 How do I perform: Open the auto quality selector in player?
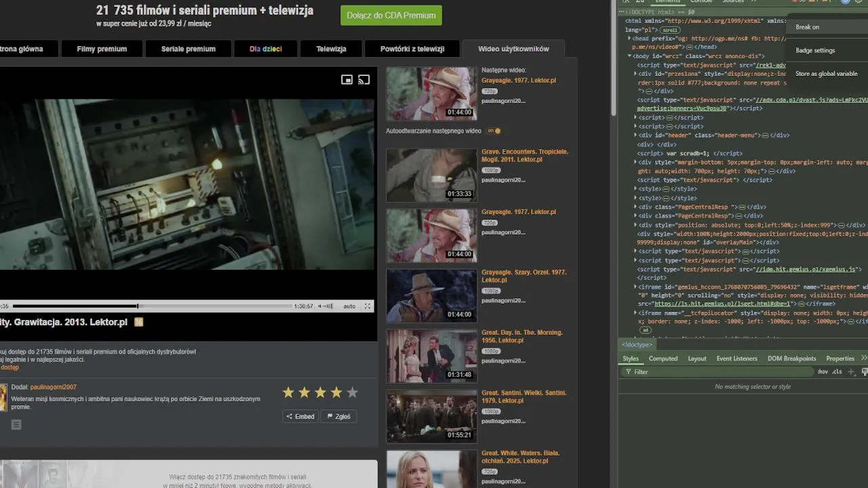point(349,306)
